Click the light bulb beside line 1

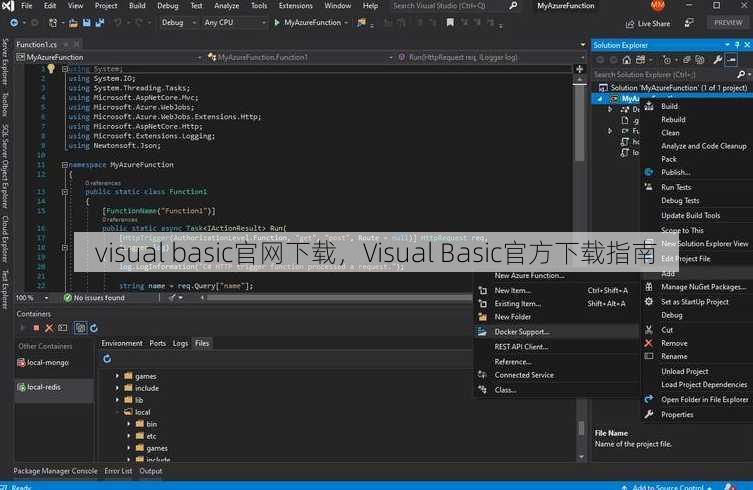[x=51, y=69]
